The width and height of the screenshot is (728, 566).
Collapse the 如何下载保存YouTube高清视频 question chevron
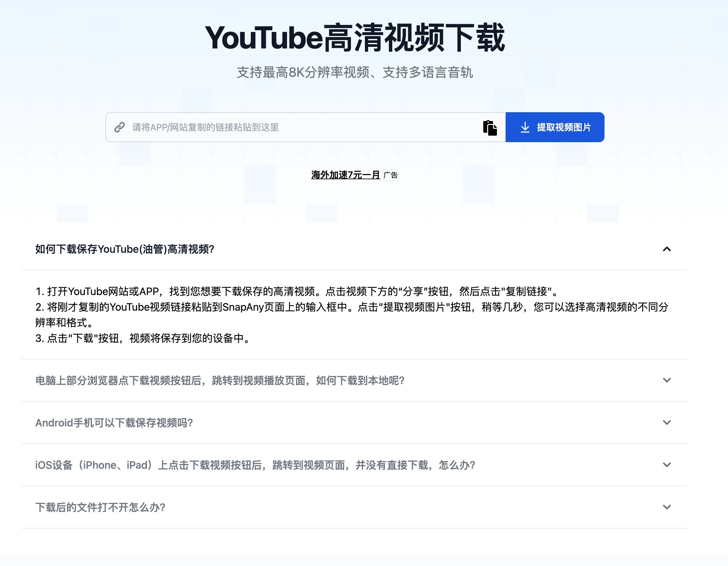667,249
